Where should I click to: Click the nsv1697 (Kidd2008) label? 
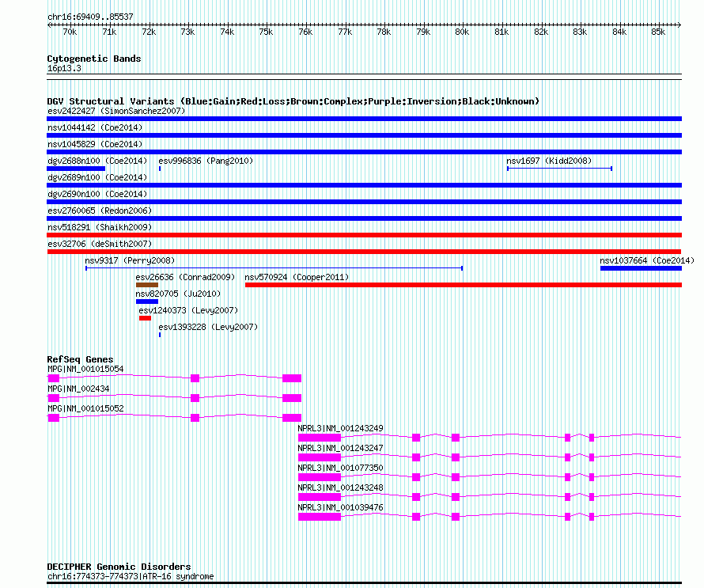[x=549, y=161]
